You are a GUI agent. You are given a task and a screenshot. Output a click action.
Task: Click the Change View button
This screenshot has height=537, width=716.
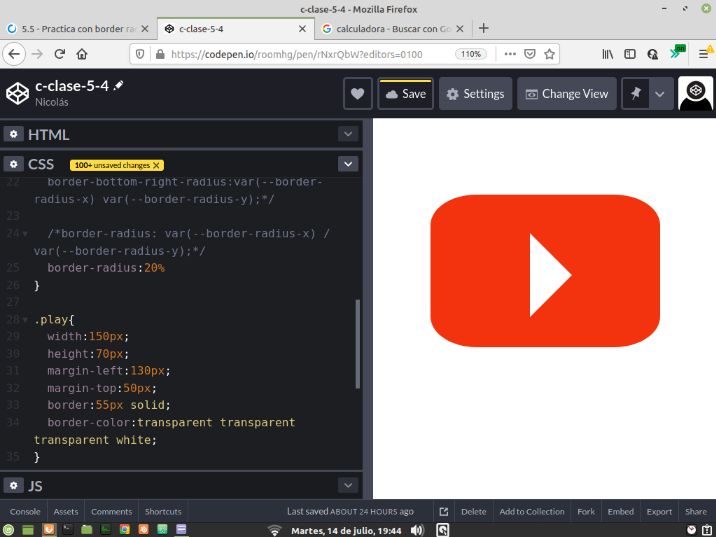567,94
